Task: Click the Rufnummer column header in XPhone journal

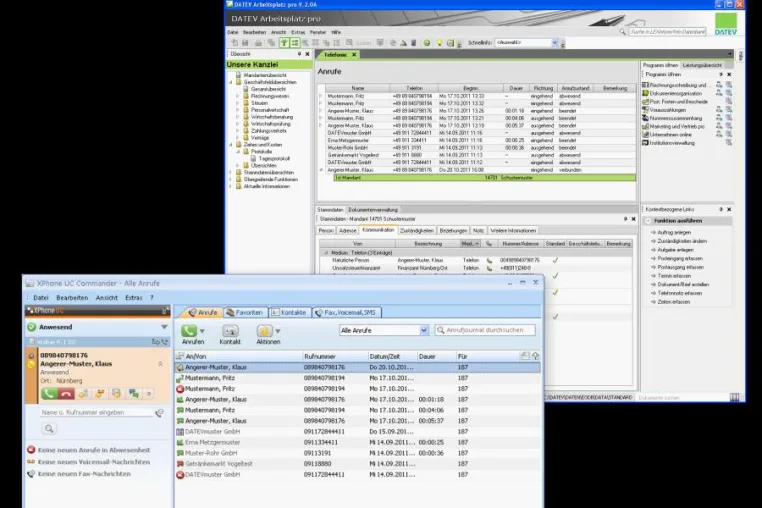Action: (x=334, y=356)
